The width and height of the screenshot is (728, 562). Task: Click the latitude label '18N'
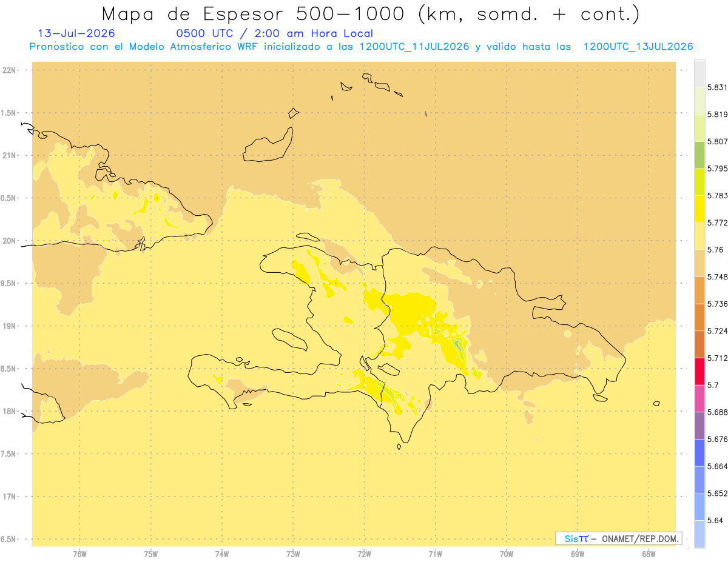coord(9,411)
